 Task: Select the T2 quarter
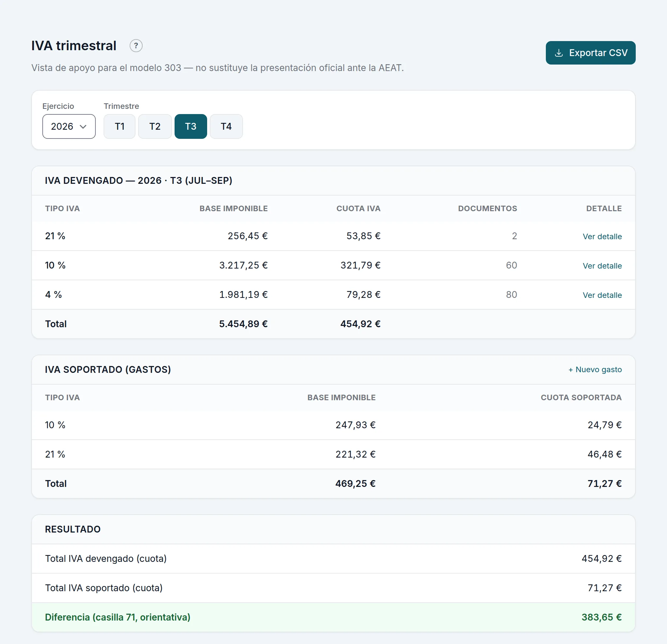155,126
